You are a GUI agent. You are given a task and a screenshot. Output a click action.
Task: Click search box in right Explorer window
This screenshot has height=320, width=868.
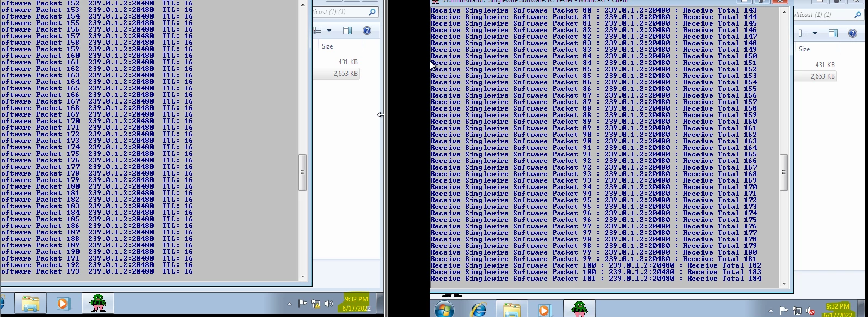(829, 15)
